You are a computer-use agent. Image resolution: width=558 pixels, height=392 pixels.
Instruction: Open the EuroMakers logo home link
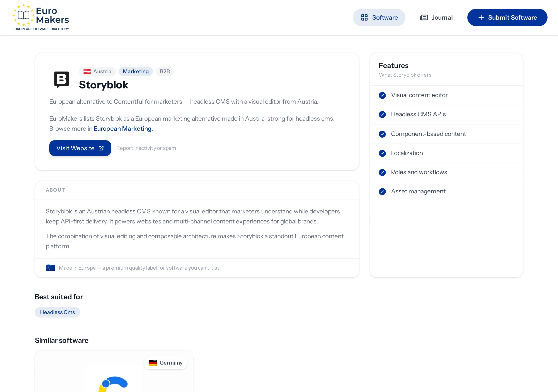tap(41, 17)
